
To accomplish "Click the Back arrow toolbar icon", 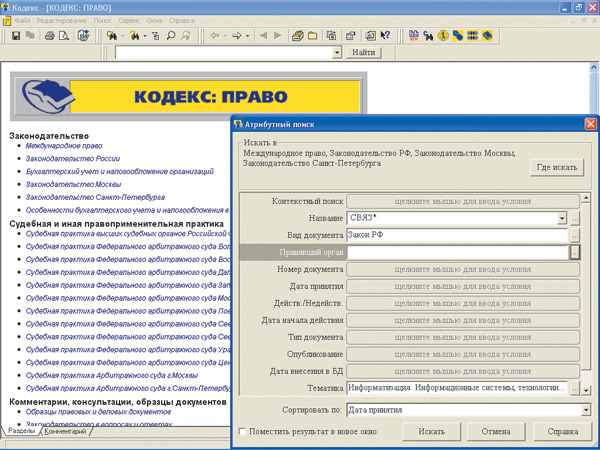I will tap(215, 36).
